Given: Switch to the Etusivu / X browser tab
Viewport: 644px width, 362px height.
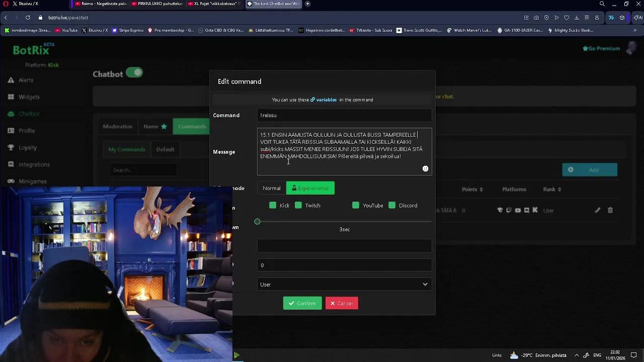Looking at the screenshot, I should [x=34, y=4].
